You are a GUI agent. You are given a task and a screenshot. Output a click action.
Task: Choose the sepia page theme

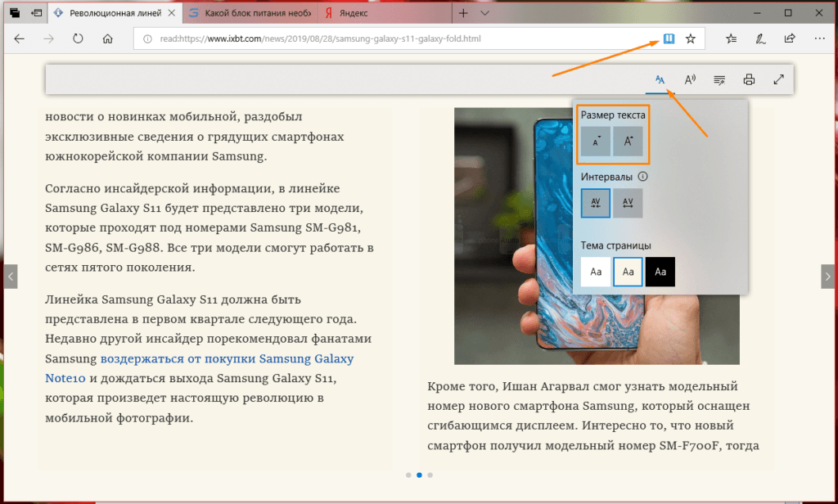pyautogui.click(x=628, y=272)
